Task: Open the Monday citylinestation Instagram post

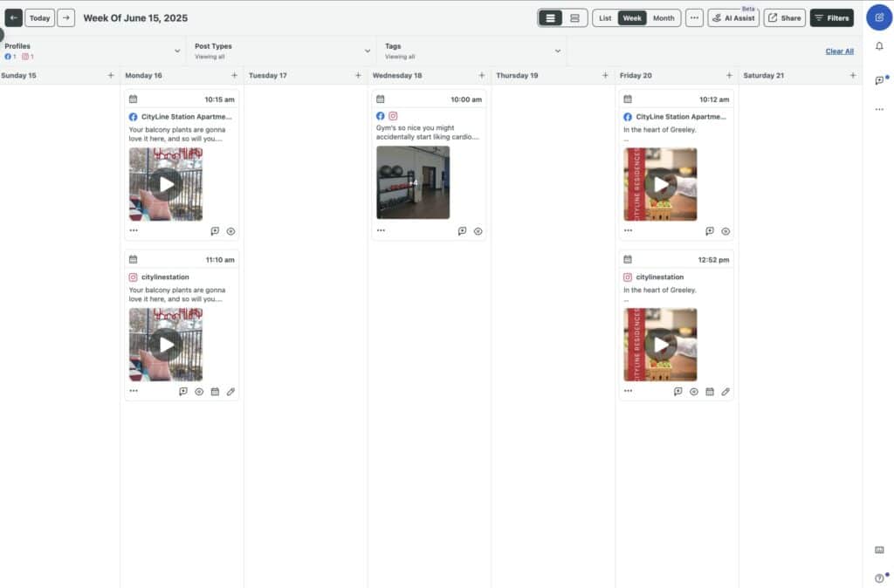Action: tap(165, 277)
